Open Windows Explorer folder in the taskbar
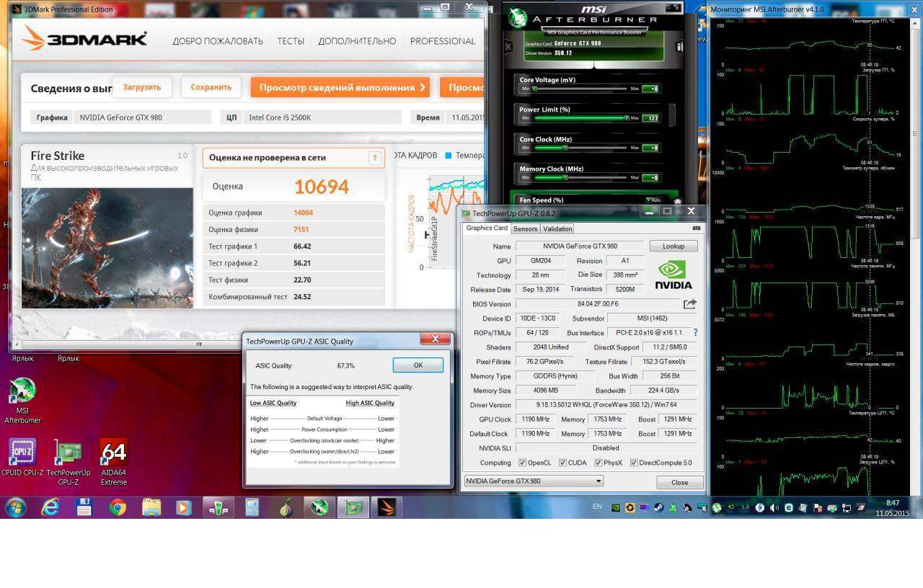Viewport: 923px width, 588px height. pyautogui.click(x=151, y=507)
